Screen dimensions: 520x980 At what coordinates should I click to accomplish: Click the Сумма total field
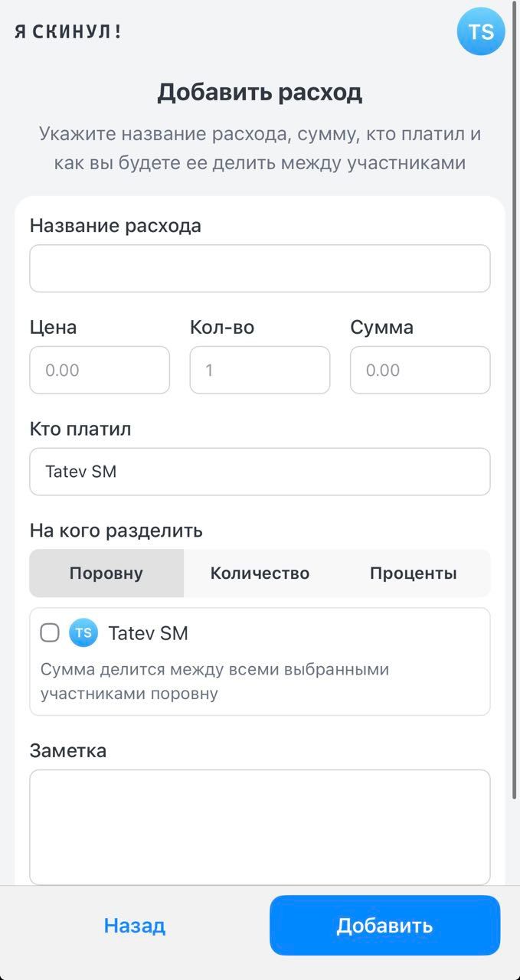(420, 370)
